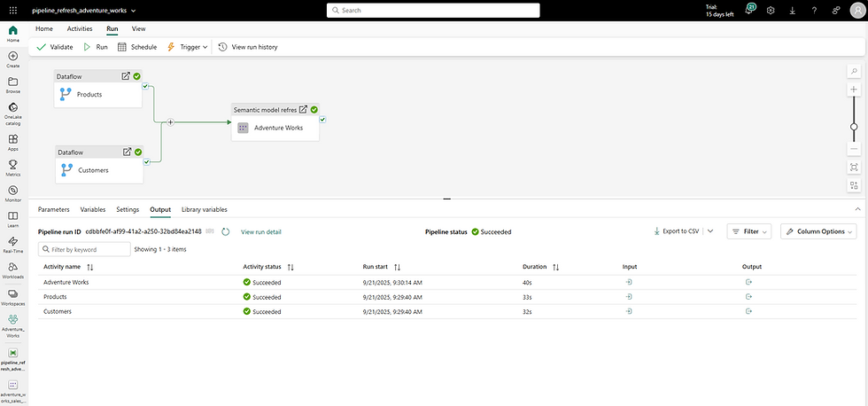Open the Adventure_Works workspace in the sidebar
Viewport: 868px width, 406px height.
coord(13,325)
